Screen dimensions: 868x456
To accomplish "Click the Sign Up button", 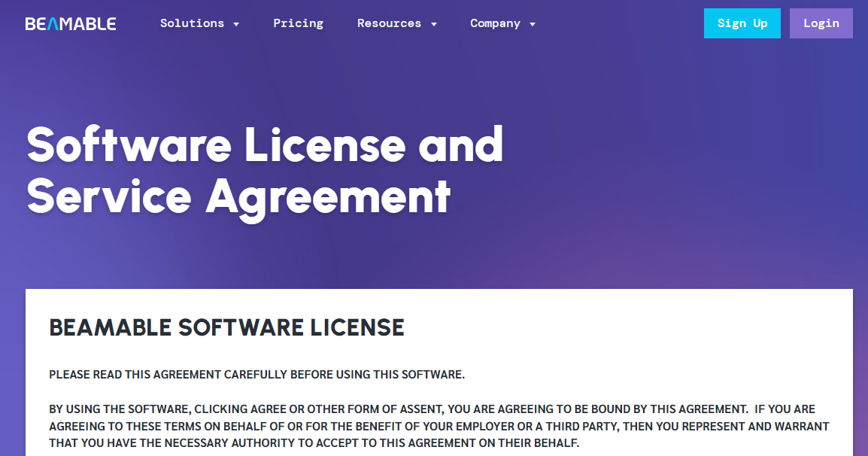I will point(742,23).
